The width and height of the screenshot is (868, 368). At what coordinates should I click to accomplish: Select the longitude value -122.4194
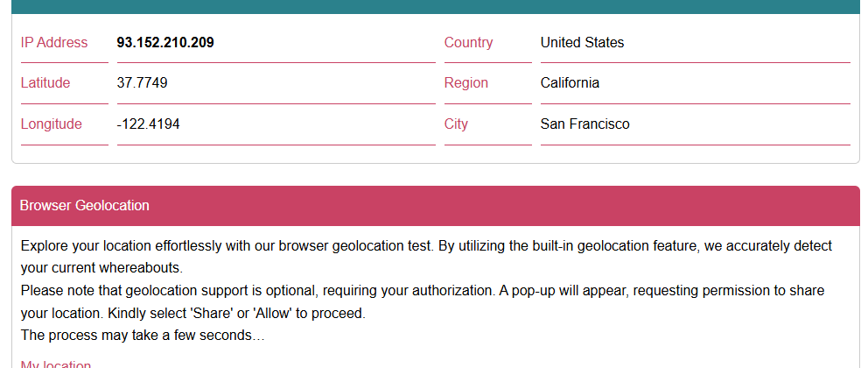click(x=149, y=124)
